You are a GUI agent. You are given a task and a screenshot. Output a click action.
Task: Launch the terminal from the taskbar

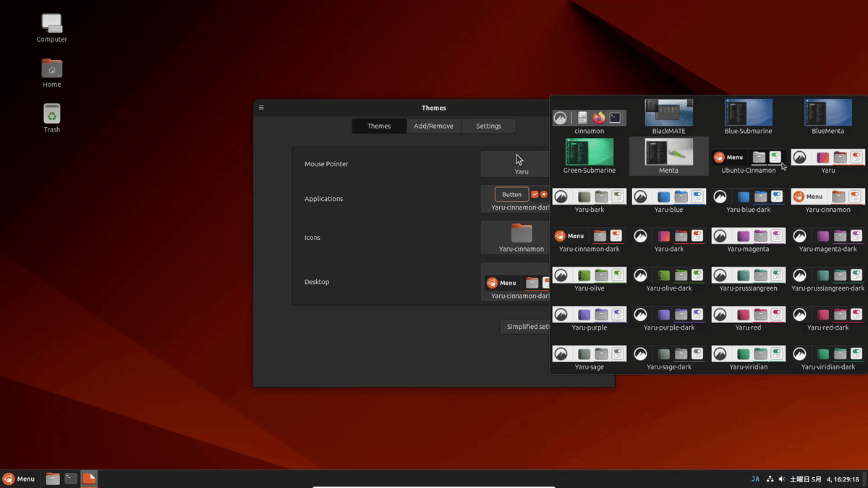70,479
